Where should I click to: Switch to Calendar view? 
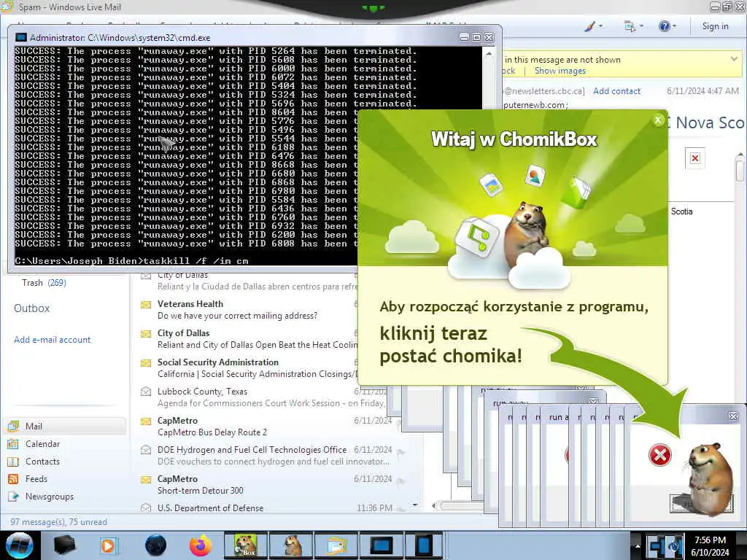[66, 444]
